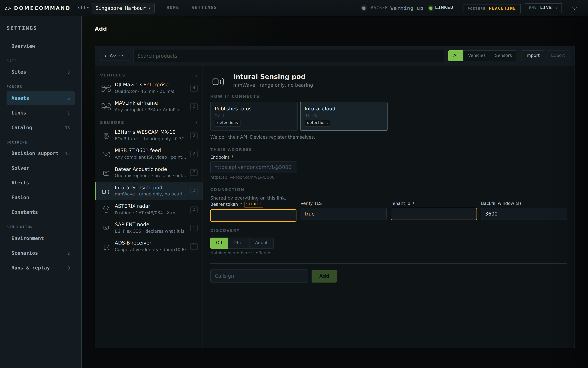588x368 pixels.
Task: Open Catalog in the sidebar
Action: pyautogui.click(x=40, y=128)
